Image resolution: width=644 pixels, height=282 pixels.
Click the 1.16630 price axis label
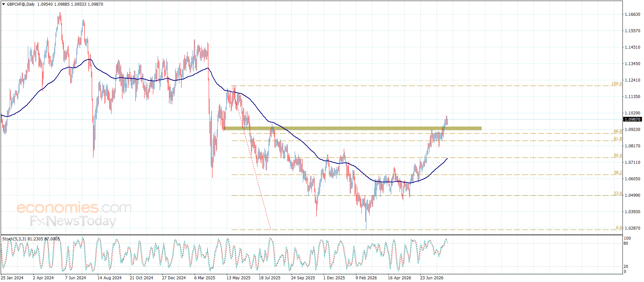click(x=632, y=14)
